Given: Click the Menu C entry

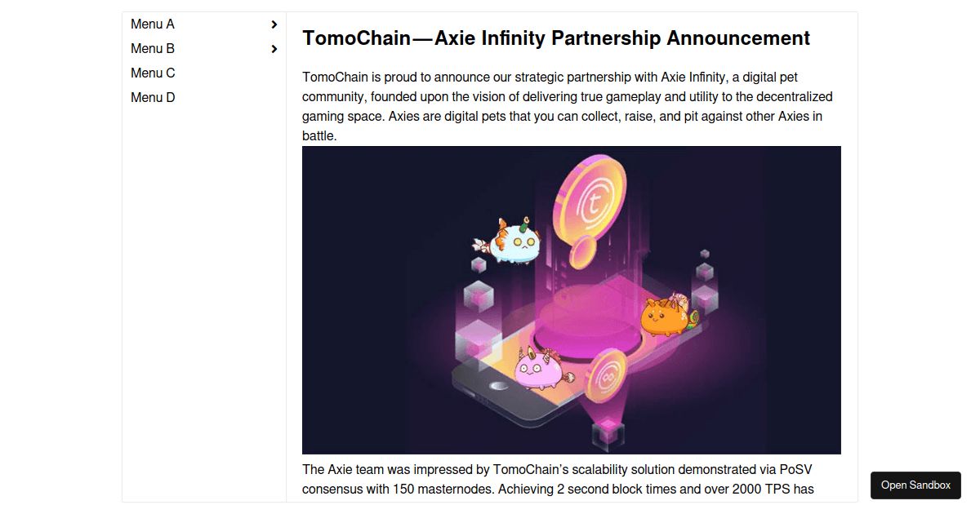Looking at the screenshot, I should pos(153,73).
